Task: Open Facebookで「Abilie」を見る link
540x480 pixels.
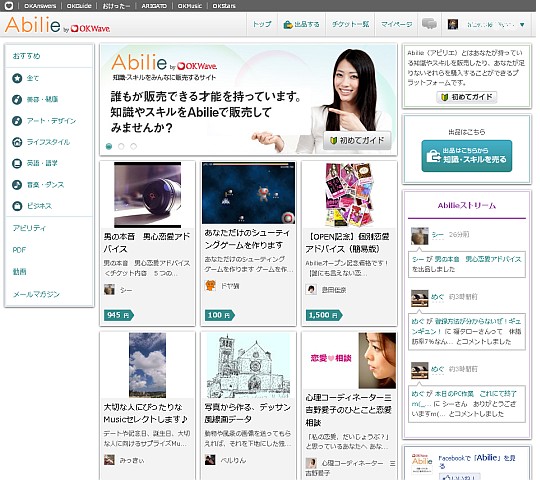Action: tap(477, 461)
